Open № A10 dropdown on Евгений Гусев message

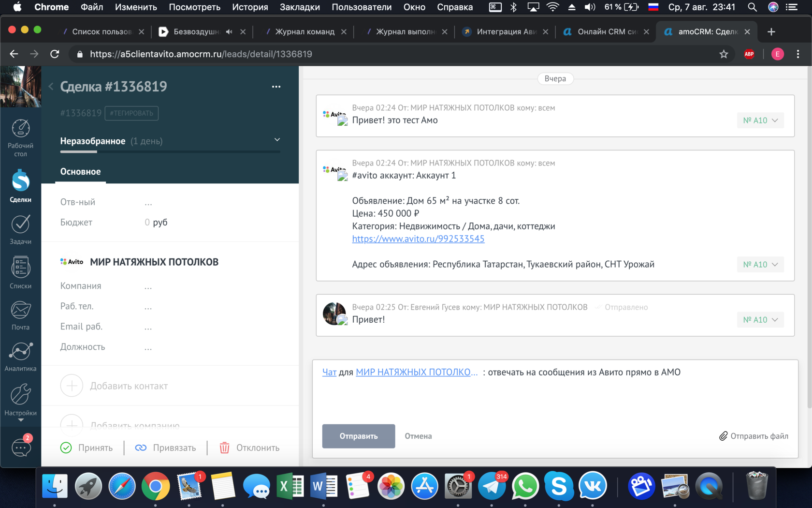[x=760, y=320]
